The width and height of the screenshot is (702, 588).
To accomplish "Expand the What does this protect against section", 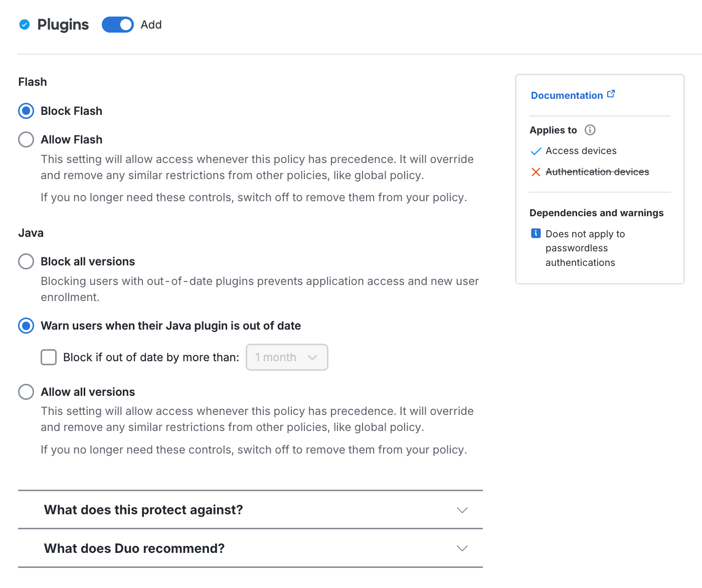I will click(143, 510).
